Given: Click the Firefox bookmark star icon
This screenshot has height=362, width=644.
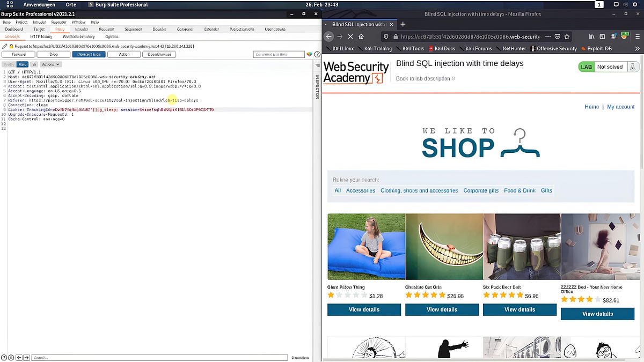Looking at the screenshot, I should point(567,36).
